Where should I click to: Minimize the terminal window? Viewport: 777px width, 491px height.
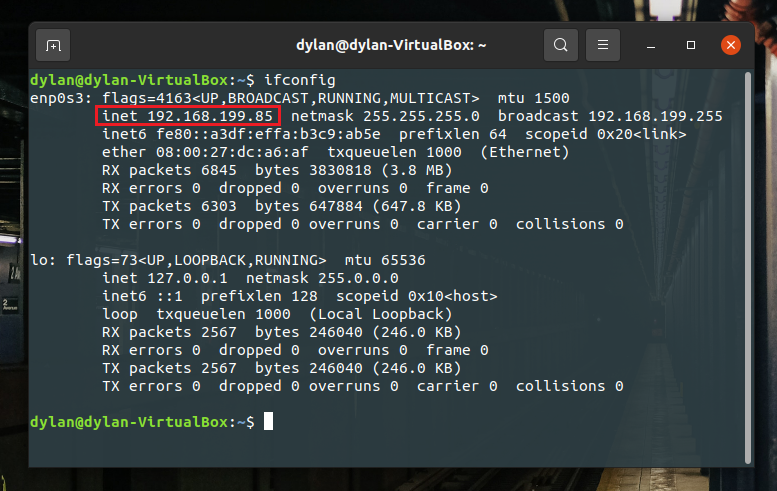pyautogui.click(x=651, y=45)
